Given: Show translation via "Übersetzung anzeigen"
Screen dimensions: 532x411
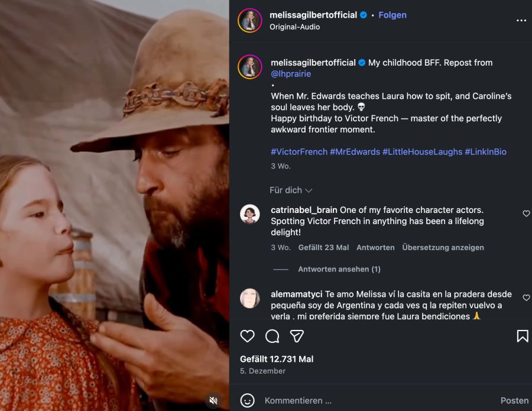Looking at the screenshot, I should 443,248.
